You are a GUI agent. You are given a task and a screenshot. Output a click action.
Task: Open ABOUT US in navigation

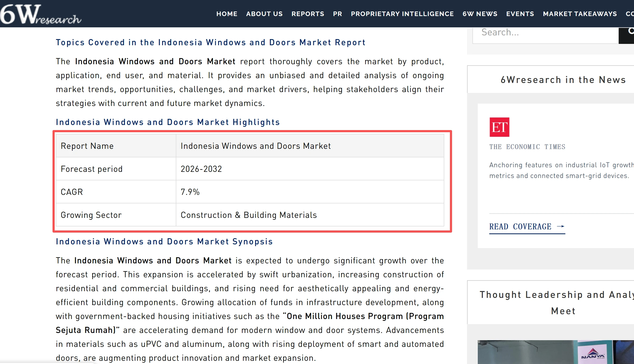point(264,14)
